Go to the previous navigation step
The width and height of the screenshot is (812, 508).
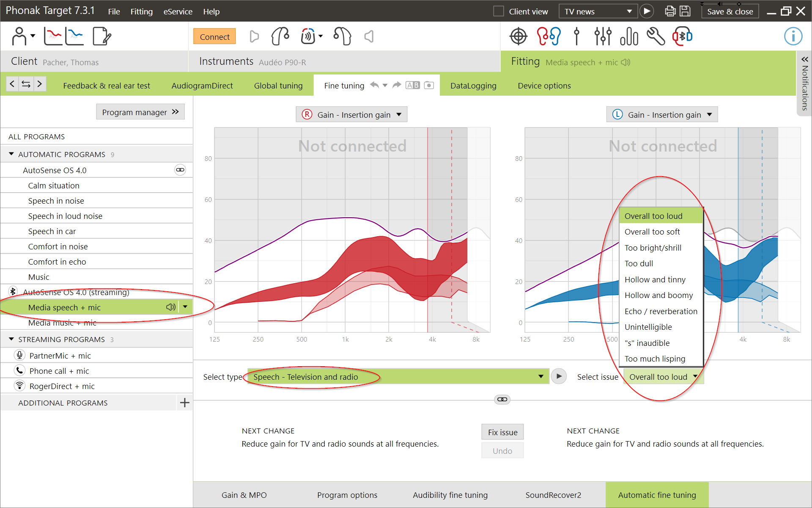[12, 84]
